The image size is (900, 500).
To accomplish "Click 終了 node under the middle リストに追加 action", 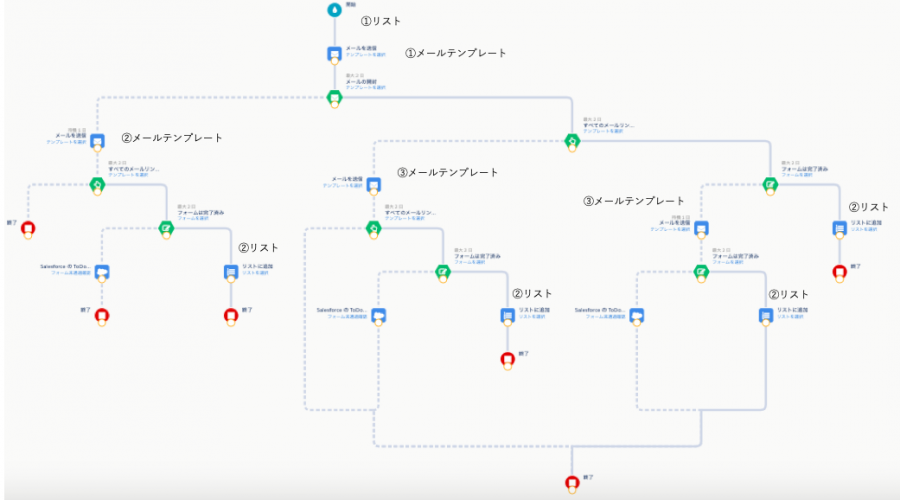I will [507, 359].
